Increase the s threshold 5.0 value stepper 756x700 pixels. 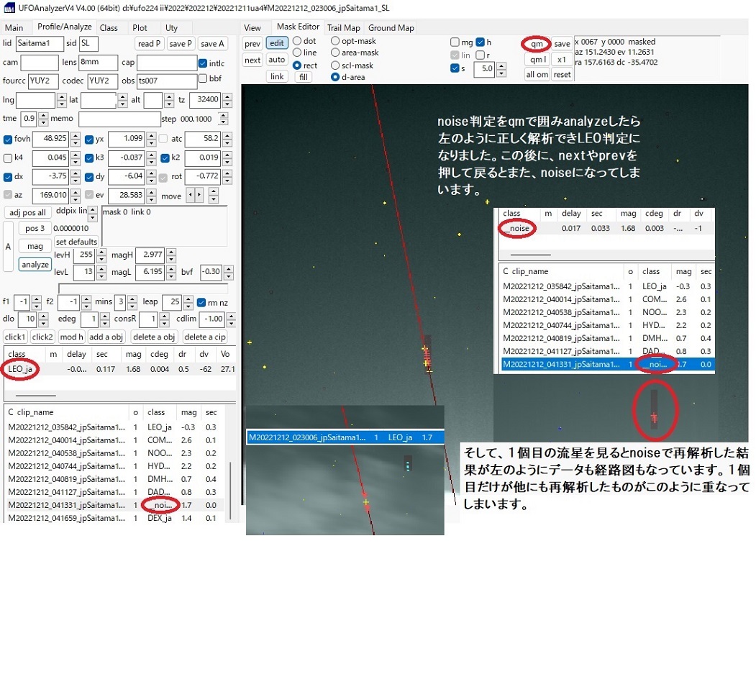[x=501, y=65]
